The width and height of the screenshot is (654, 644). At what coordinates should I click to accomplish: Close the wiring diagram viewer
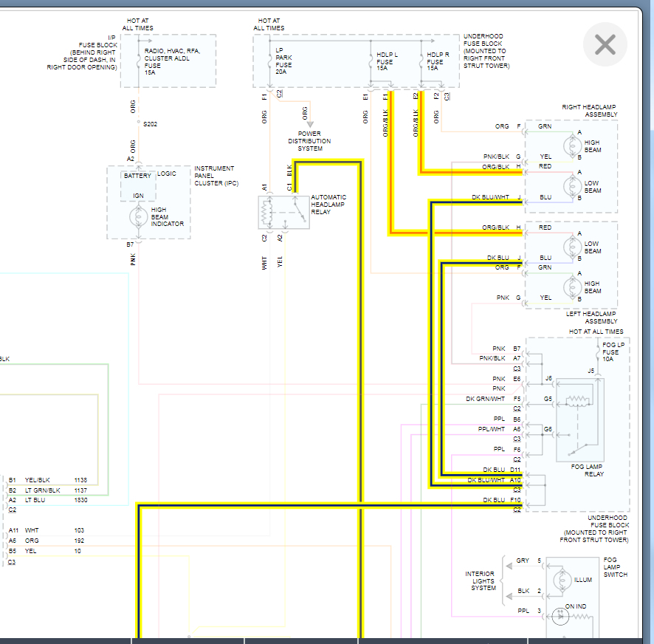605,45
